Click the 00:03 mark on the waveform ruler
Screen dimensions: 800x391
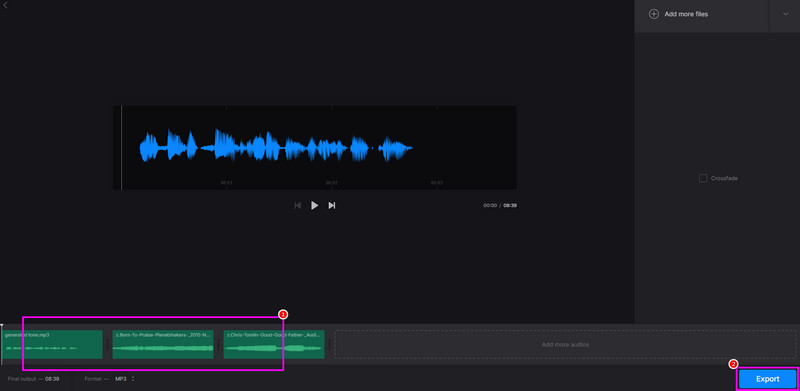pyautogui.click(x=437, y=183)
